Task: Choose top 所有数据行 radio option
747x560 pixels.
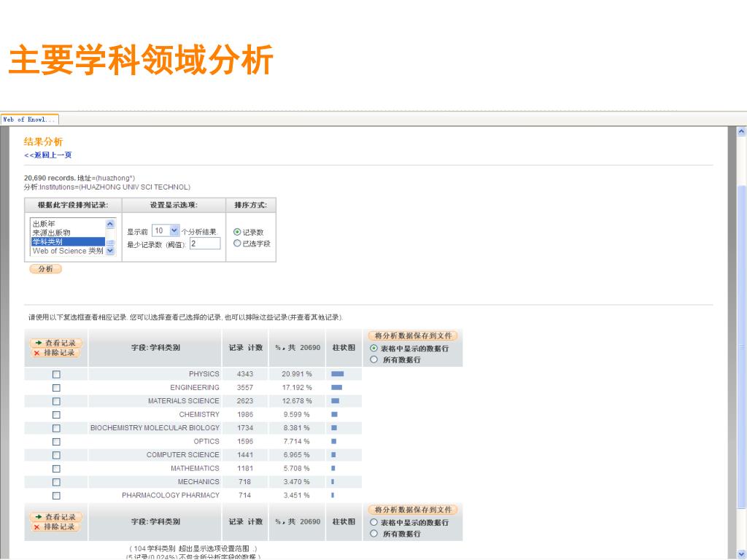Action: pos(373,359)
